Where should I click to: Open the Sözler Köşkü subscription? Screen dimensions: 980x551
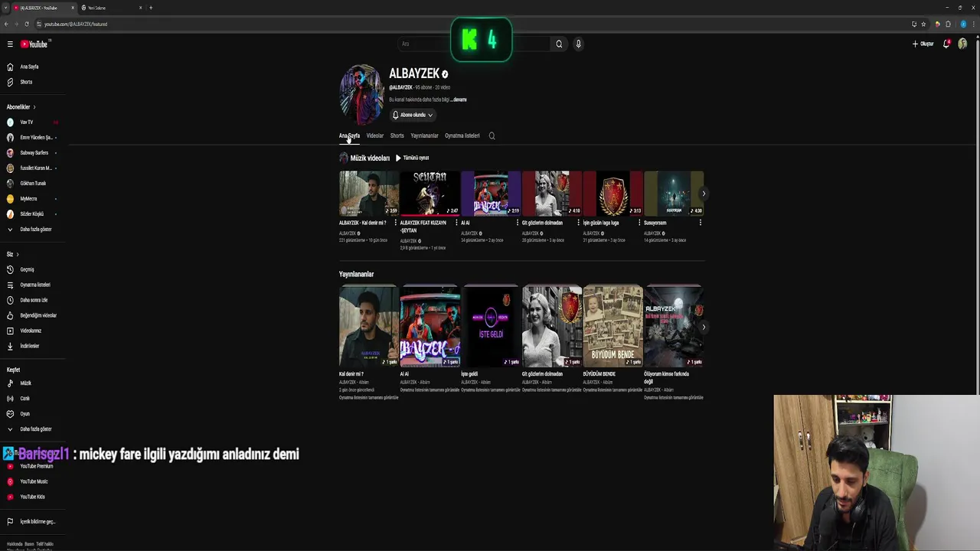[31, 214]
